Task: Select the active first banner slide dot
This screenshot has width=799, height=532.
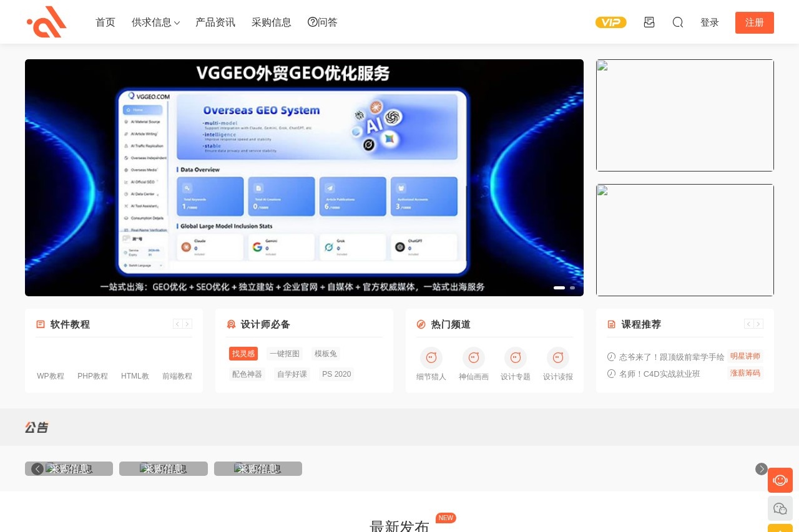Action: tap(559, 288)
